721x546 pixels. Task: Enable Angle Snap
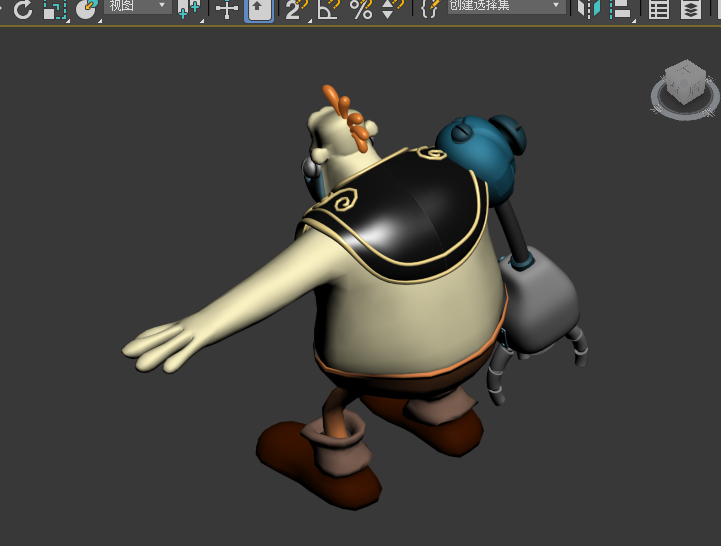click(328, 10)
